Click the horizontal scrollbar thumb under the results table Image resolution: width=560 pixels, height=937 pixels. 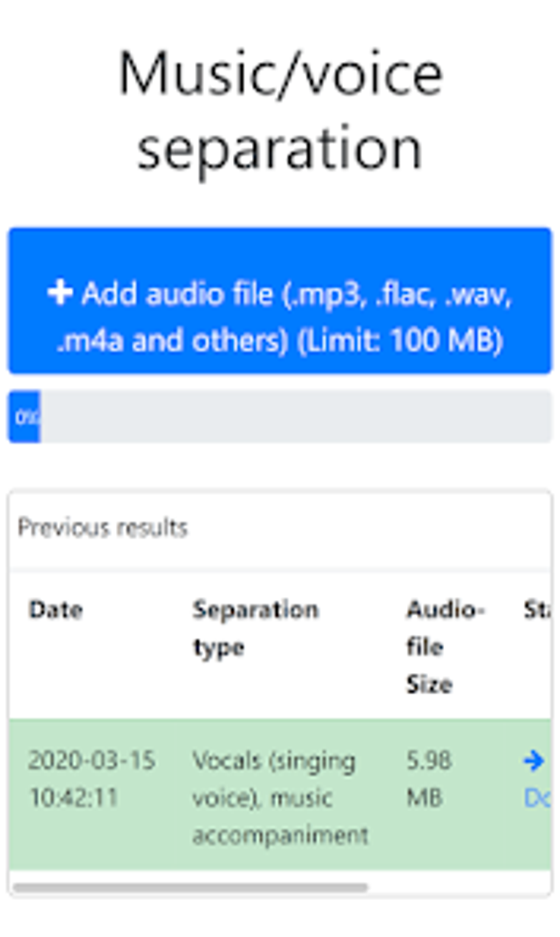[191, 887]
